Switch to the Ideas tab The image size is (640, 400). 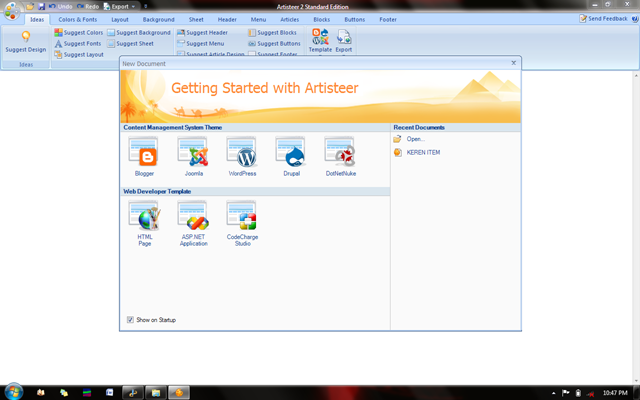coord(37,20)
